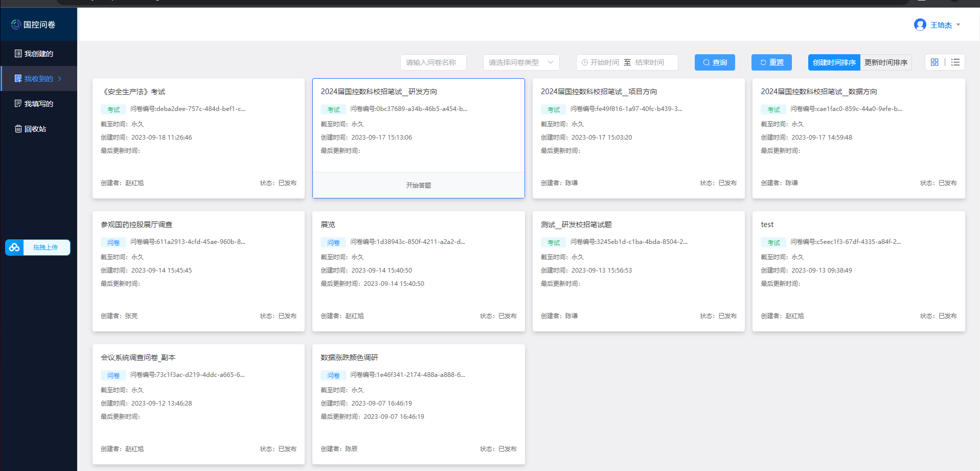Click the 开始时间 date field
The height and width of the screenshot is (471, 980).
[604, 62]
